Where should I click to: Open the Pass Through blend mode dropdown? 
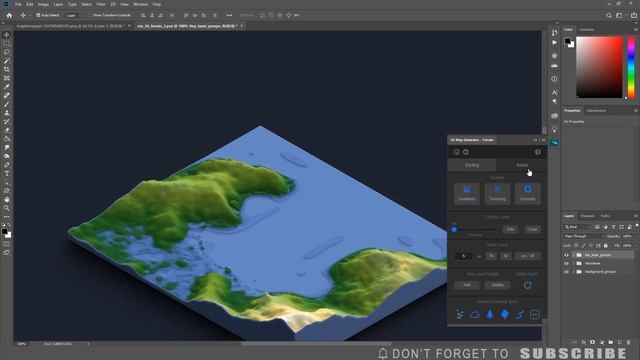tap(583, 236)
